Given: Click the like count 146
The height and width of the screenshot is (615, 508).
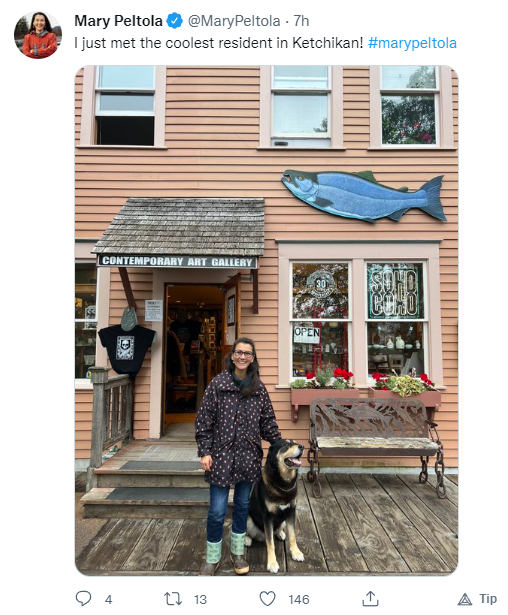Looking at the screenshot, I should tap(299, 599).
